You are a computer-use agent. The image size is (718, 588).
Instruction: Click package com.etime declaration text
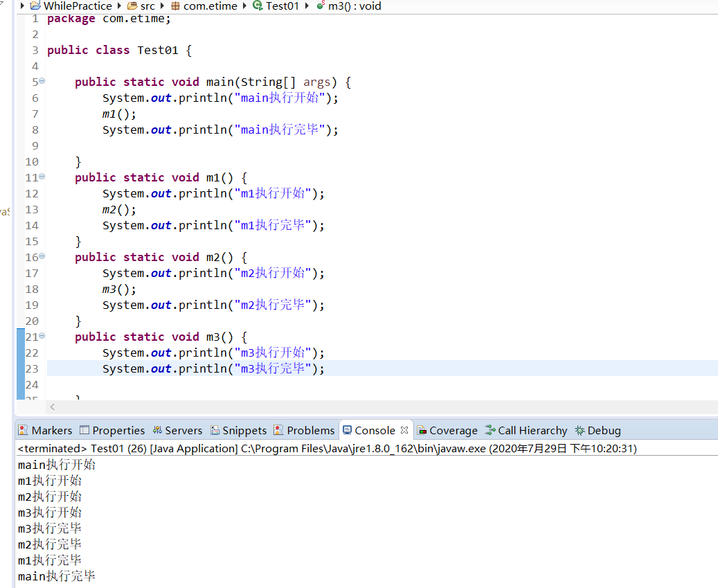(109, 18)
